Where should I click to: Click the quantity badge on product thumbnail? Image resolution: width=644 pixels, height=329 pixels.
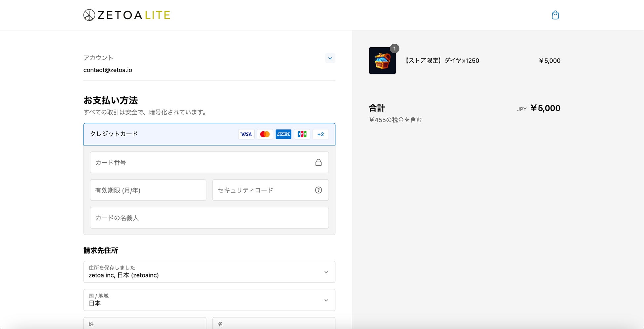point(394,49)
